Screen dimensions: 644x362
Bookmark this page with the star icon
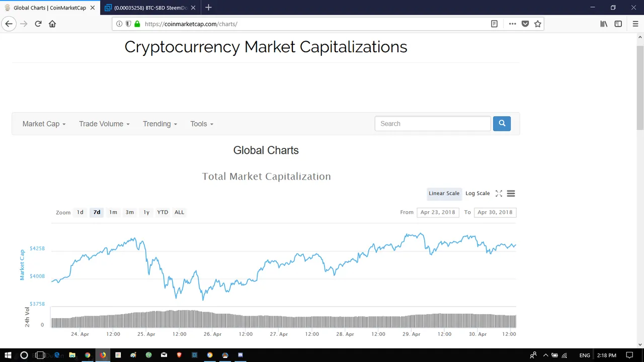tap(538, 24)
